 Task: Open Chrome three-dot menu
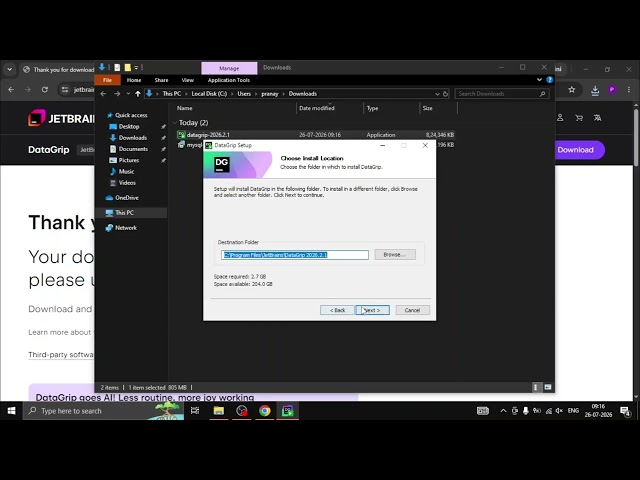tap(629, 89)
